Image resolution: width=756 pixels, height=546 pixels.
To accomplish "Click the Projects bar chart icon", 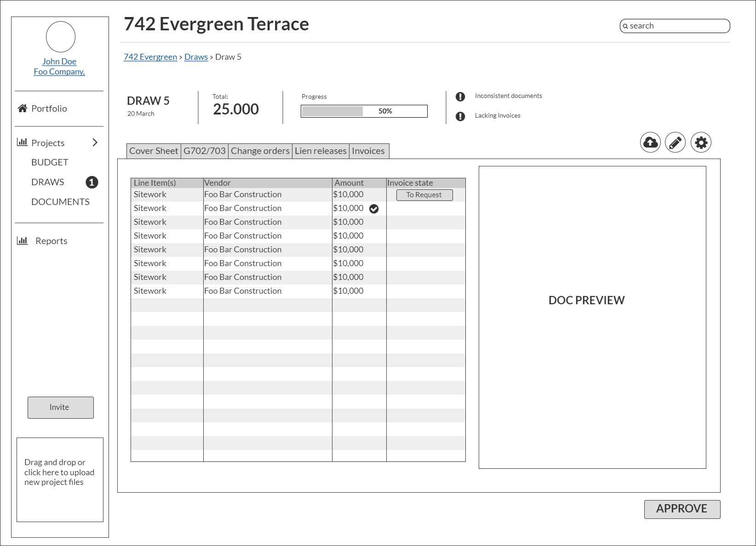I will pos(22,142).
